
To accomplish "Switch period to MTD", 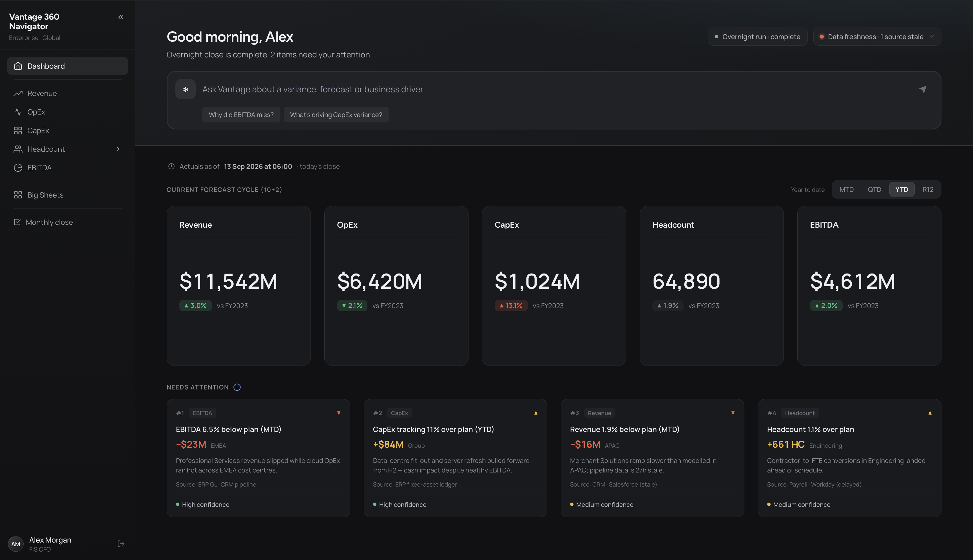I will [x=846, y=190].
